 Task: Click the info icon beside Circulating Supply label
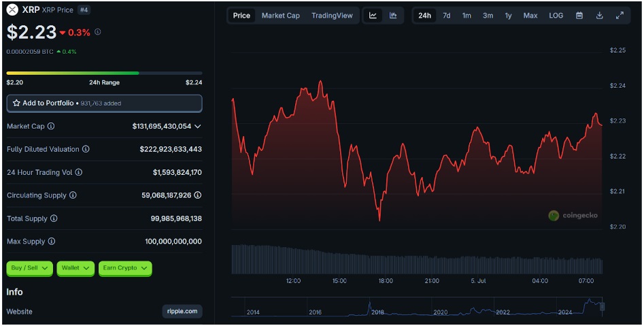(73, 195)
